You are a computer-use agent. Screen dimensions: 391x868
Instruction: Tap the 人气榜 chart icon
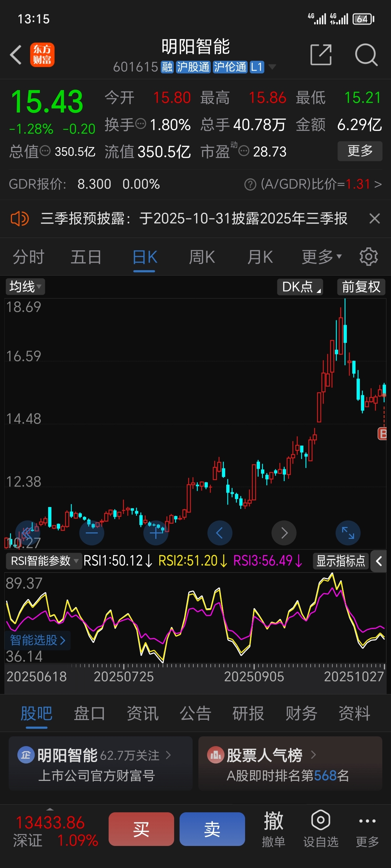pos(215,755)
